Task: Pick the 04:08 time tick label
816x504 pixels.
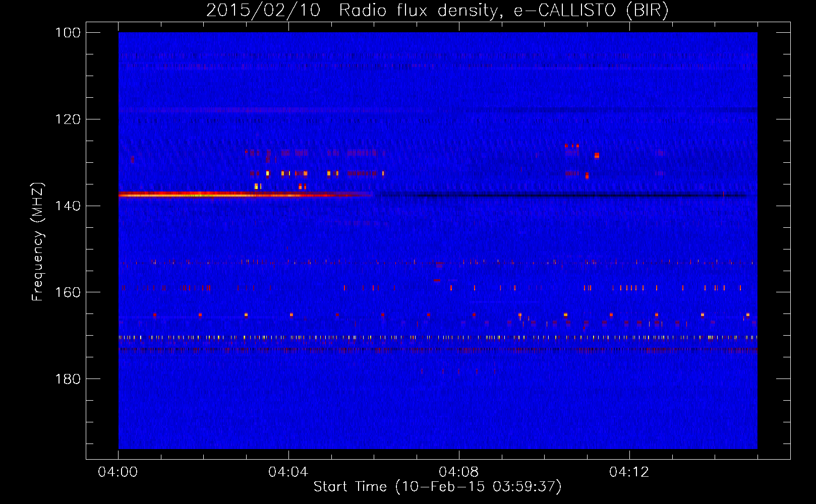Action: pos(459,472)
